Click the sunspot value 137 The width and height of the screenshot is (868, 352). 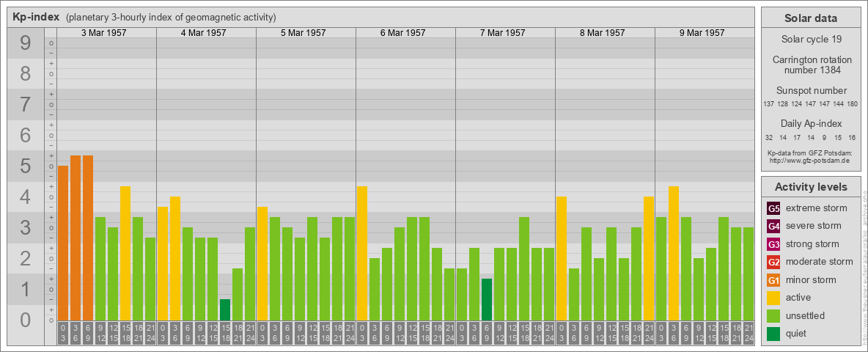(768, 104)
